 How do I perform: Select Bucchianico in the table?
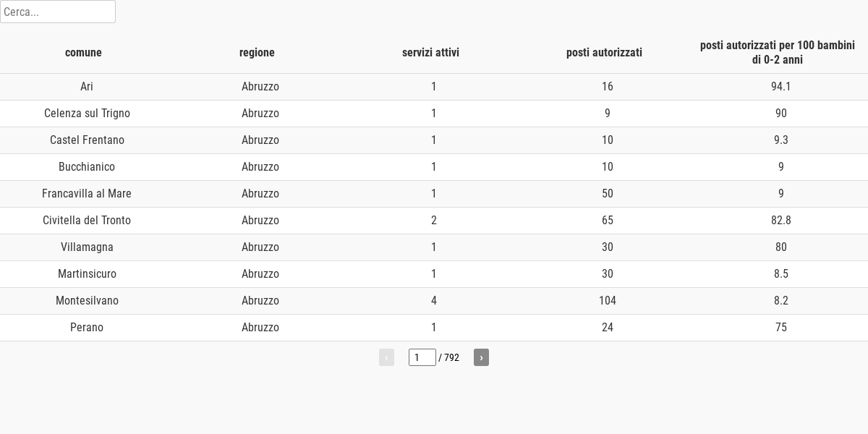point(87,167)
